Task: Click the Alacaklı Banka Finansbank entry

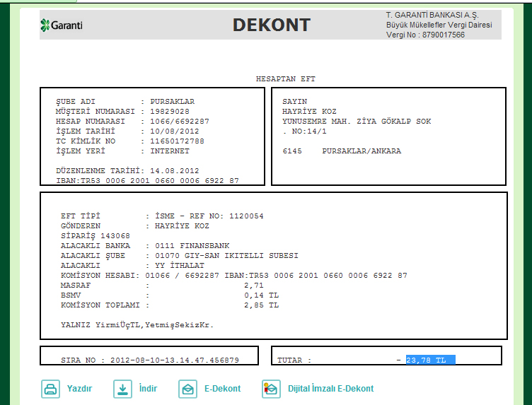Action: click(x=177, y=246)
